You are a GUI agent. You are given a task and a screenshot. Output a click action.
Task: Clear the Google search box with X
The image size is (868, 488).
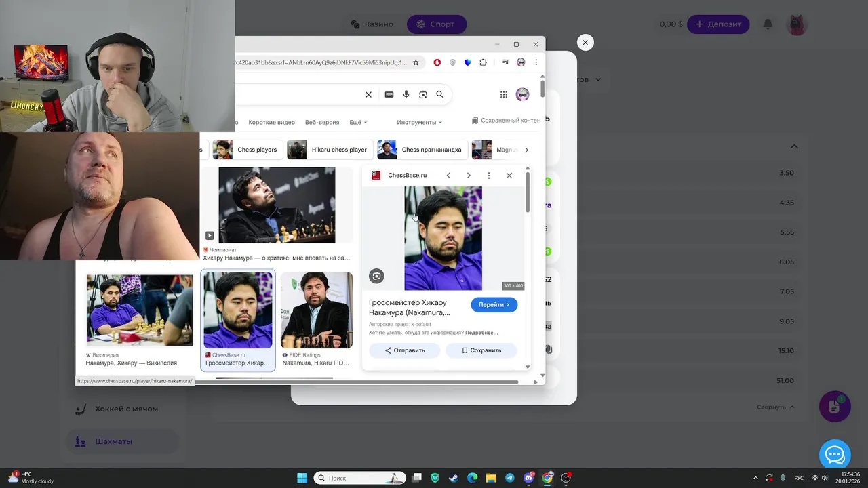pyautogui.click(x=368, y=94)
